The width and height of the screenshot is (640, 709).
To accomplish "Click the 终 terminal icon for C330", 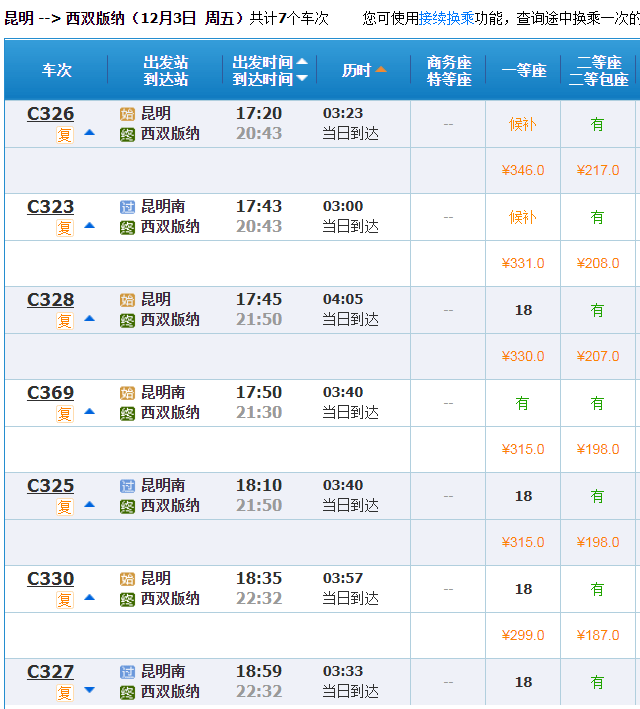I will tap(127, 600).
